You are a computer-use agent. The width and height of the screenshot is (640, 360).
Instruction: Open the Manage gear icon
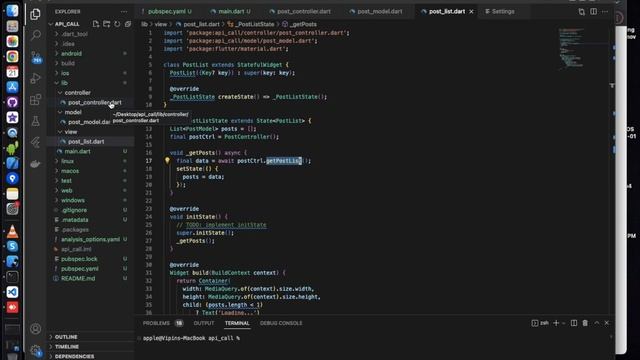36,350
